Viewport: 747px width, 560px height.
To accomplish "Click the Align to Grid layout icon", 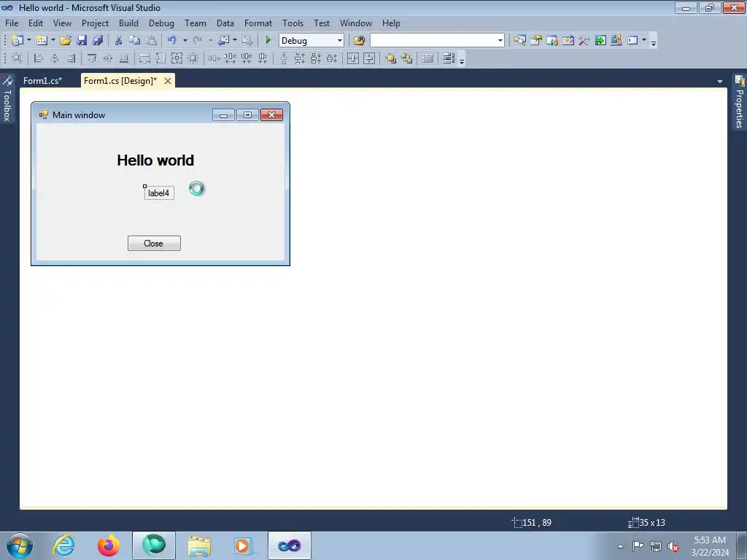I will click(x=18, y=58).
